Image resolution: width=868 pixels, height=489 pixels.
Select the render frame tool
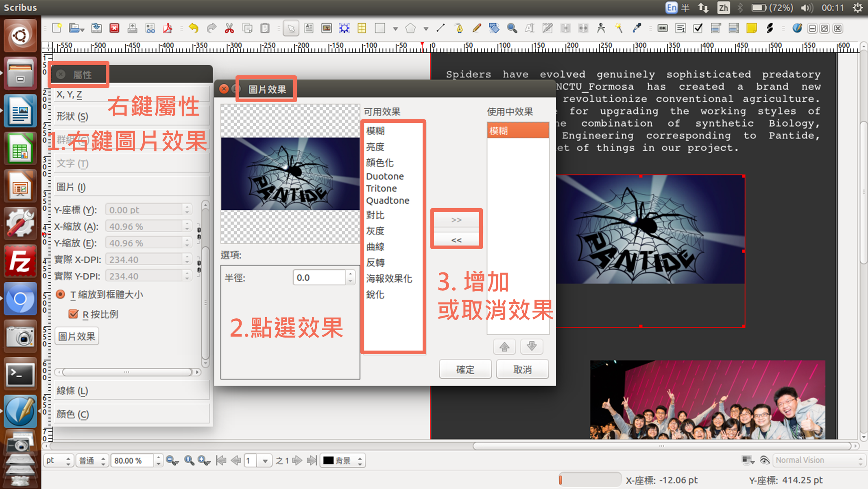[344, 28]
